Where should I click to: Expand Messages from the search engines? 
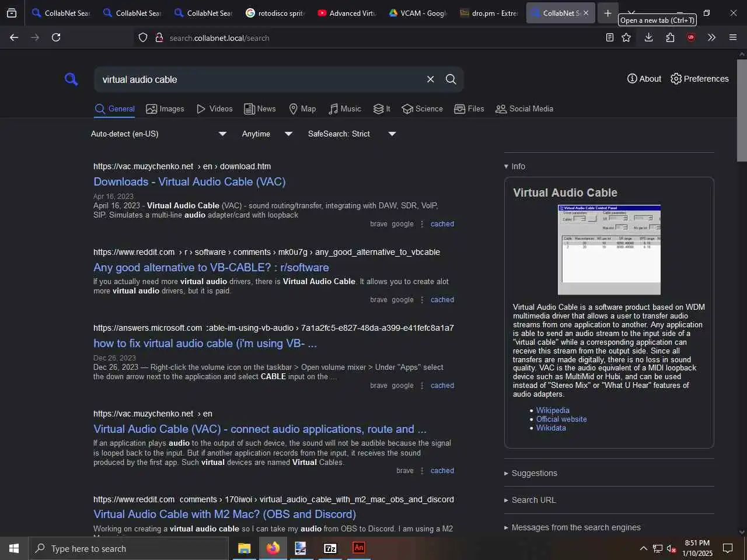click(572, 527)
